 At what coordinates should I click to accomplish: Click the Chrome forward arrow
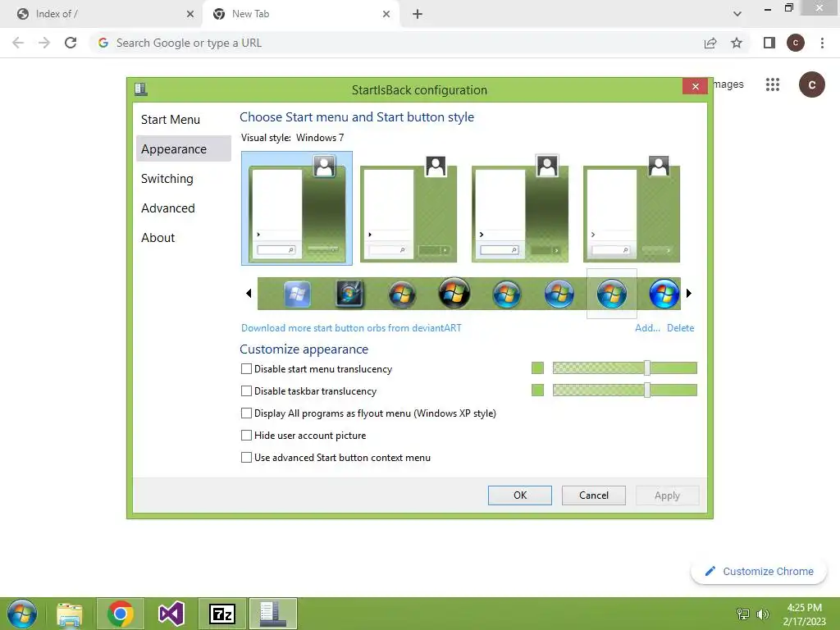pos(44,43)
